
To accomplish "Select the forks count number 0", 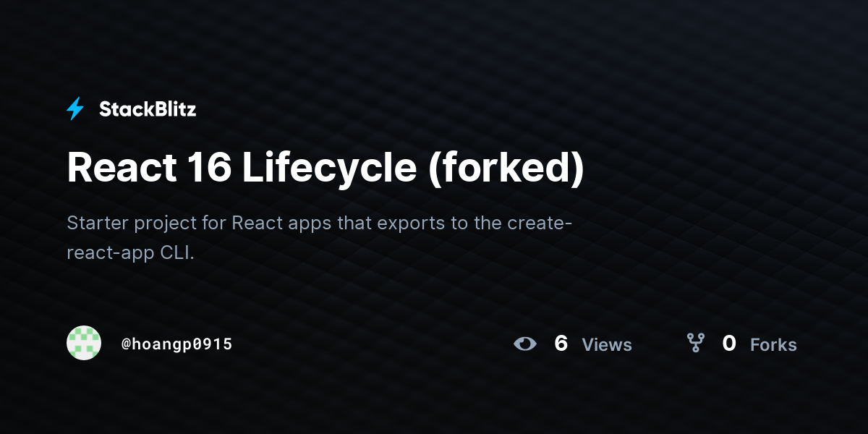I will tap(729, 344).
